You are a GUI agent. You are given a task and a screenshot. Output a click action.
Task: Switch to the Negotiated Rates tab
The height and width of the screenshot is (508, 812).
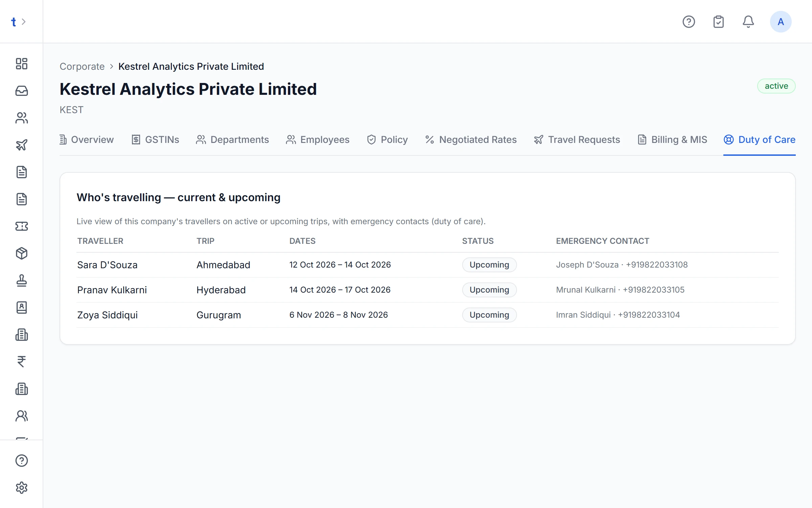pyautogui.click(x=471, y=140)
